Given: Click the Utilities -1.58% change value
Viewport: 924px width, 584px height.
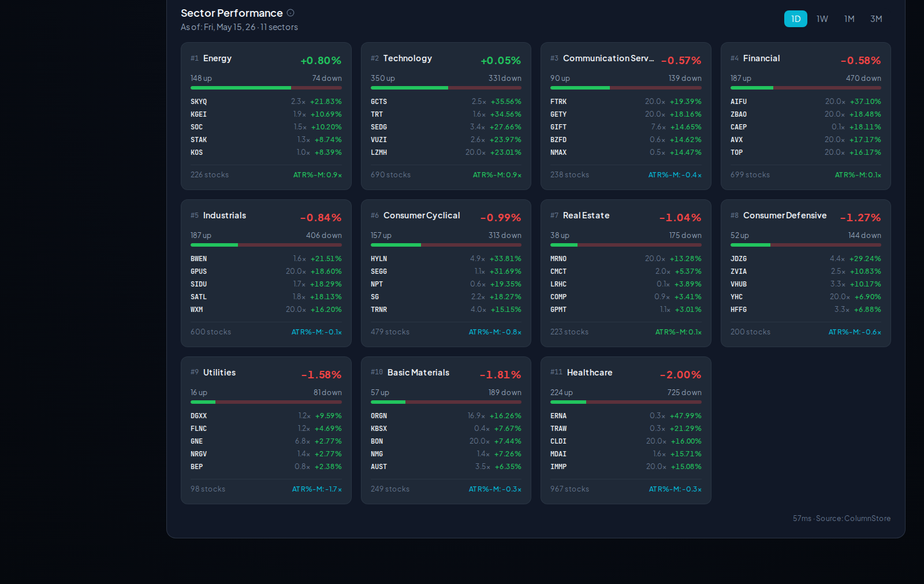Looking at the screenshot, I should [321, 375].
